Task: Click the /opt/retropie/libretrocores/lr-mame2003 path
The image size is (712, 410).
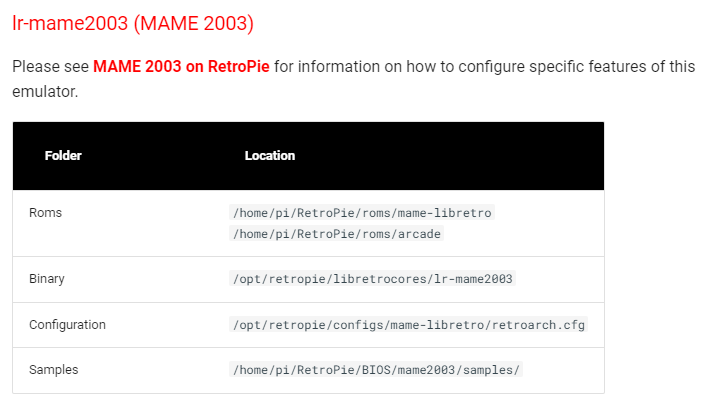Action: coord(372,279)
